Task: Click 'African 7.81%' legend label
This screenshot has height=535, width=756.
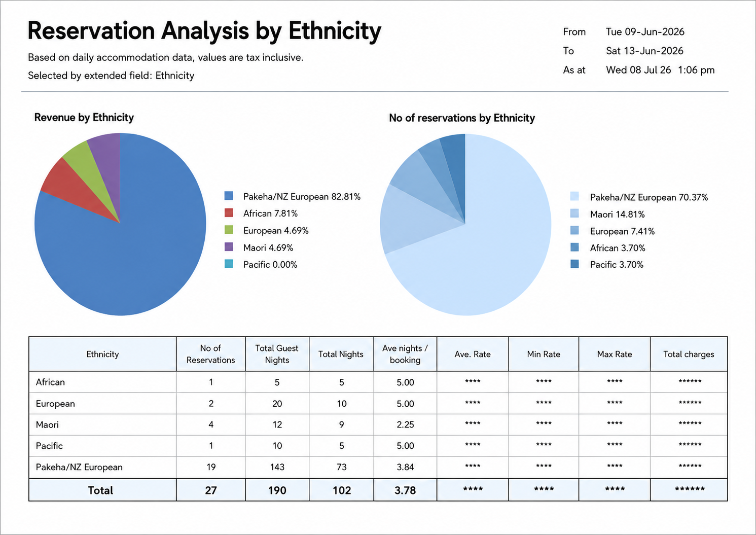Action: [x=270, y=213]
